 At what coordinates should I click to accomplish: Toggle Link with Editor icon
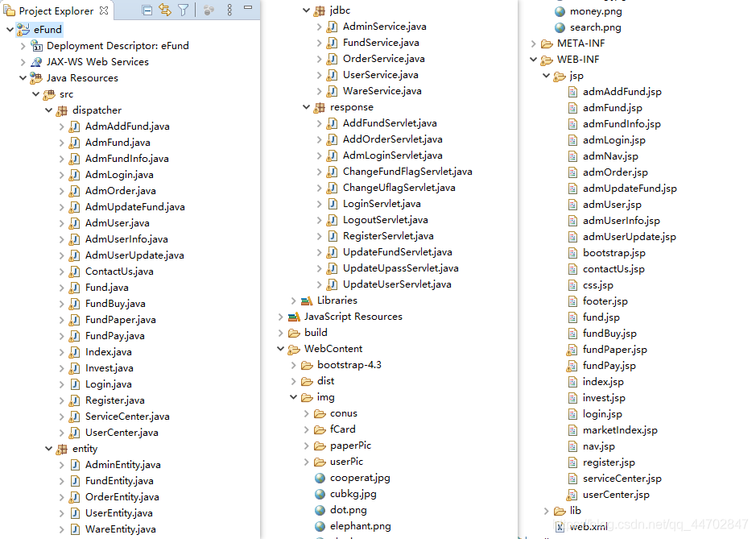[165, 10]
